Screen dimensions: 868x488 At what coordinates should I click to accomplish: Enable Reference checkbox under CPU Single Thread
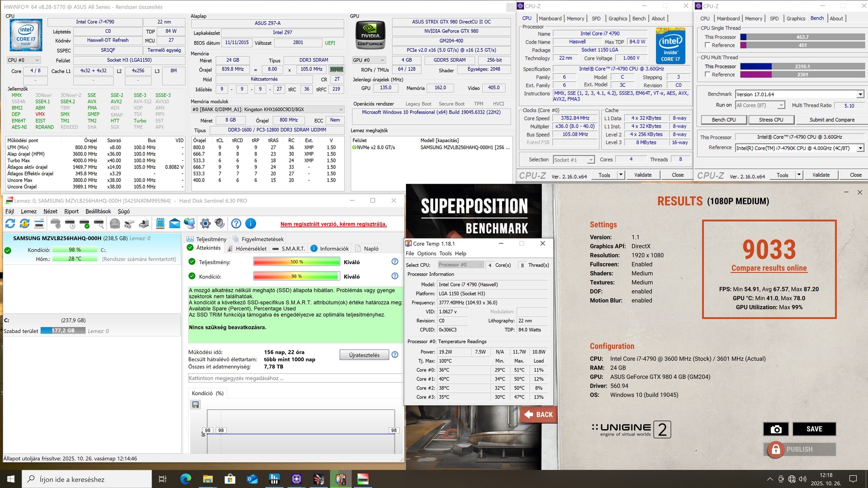point(708,45)
